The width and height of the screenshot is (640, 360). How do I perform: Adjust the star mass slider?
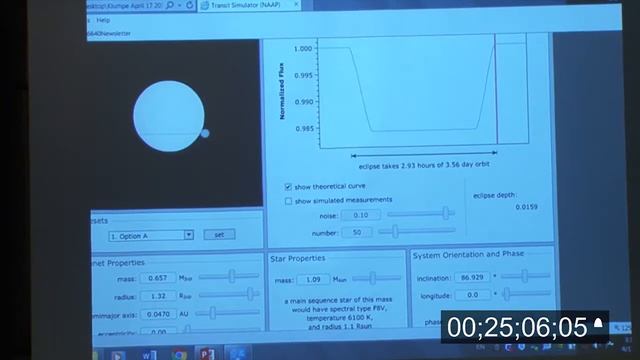(x=373, y=278)
